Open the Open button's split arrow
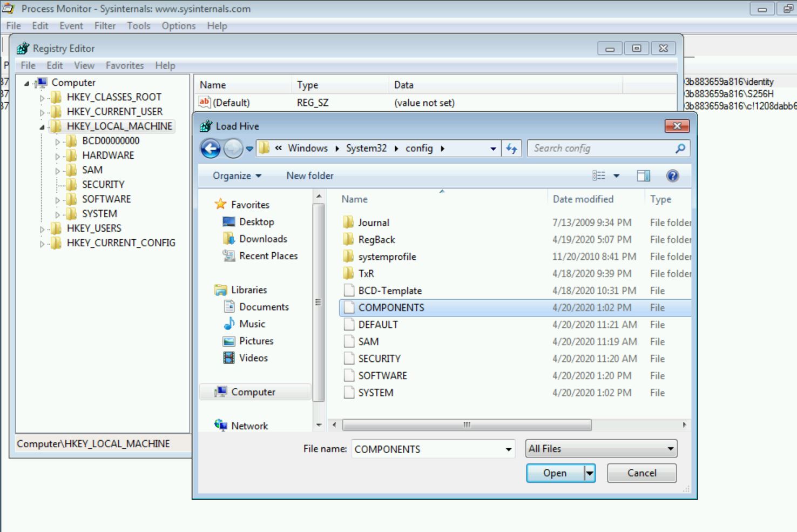Screen dimensions: 797x532 (x=590, y=473)
